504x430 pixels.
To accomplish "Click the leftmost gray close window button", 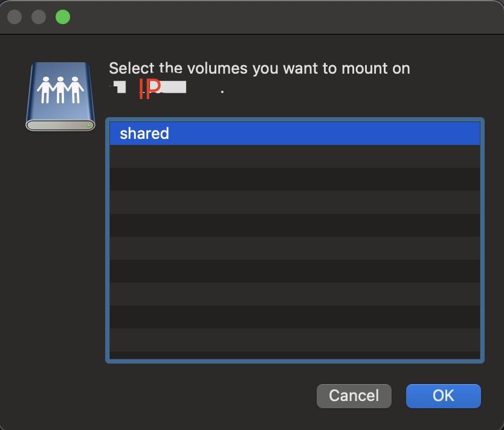I will tap(15, 17).
